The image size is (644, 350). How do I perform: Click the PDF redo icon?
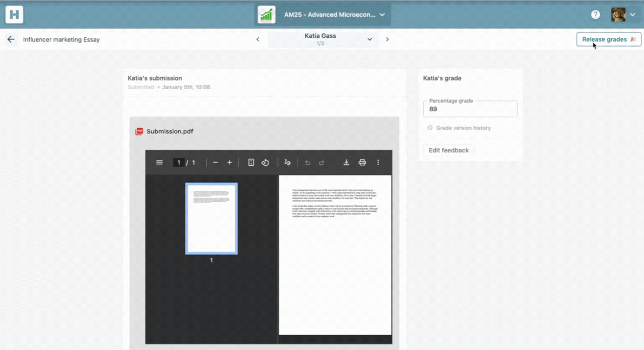click(322, 163)
